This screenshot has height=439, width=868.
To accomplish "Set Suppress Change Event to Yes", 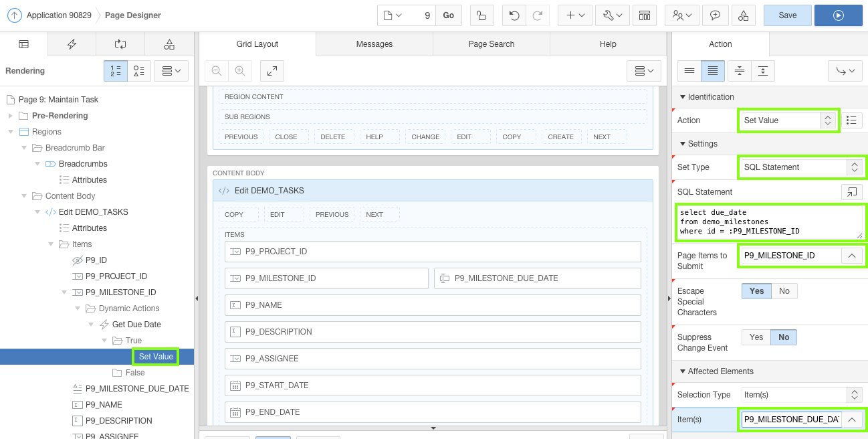I will coord(756,337).
